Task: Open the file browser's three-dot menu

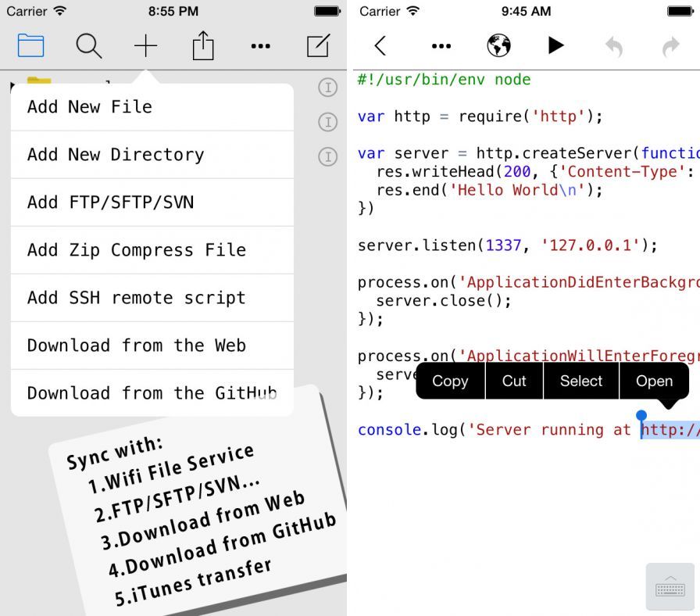Action: pyautogui.click(x=261, y=46)
